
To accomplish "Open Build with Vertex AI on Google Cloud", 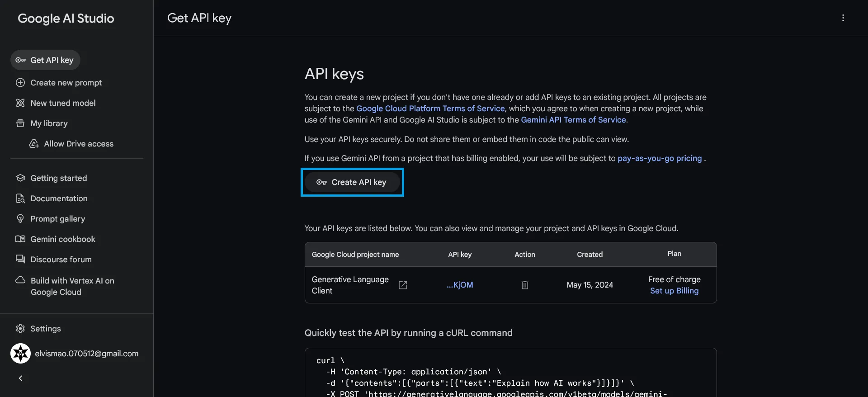I will [72, 286].
